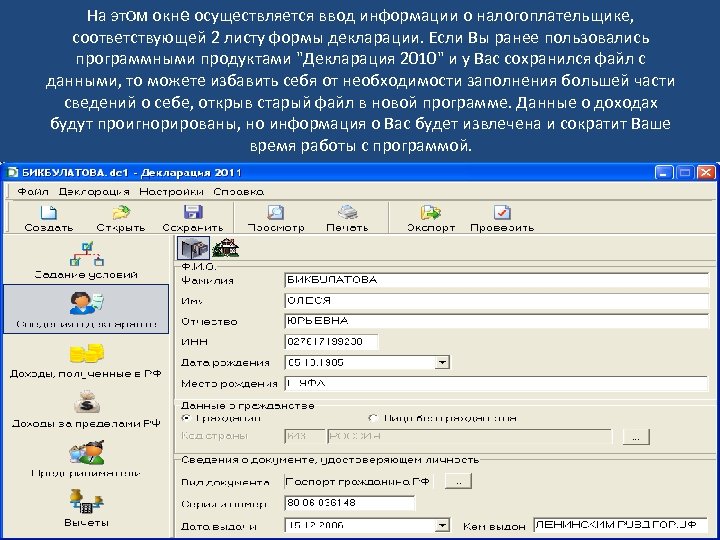Expand the Дата рождения date dropdown
Screen dimensions: 720x540
point(442,362)
